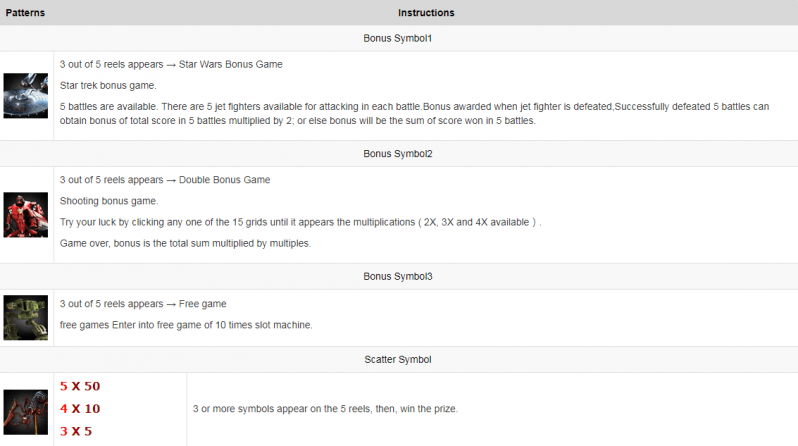This screenshot has height=446, width=798.
Task: Click the red robot Bonus Symbol2 icon
Action: (x=25, y=215)
